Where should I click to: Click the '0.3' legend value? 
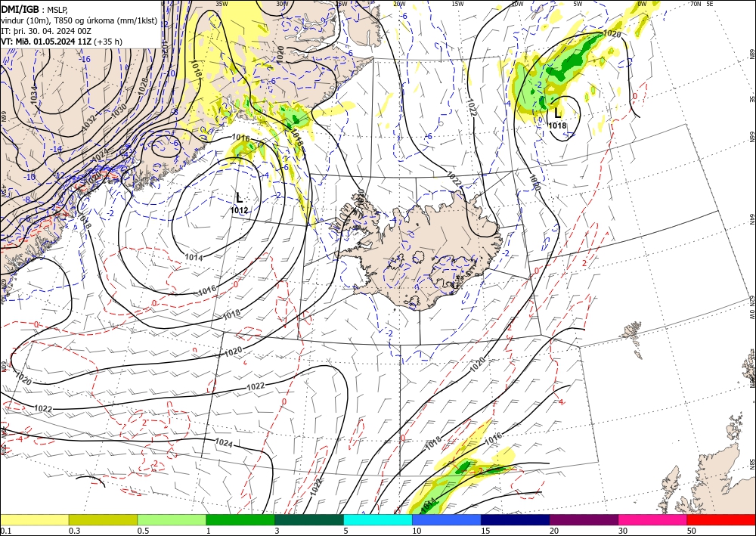coord(74,531)
